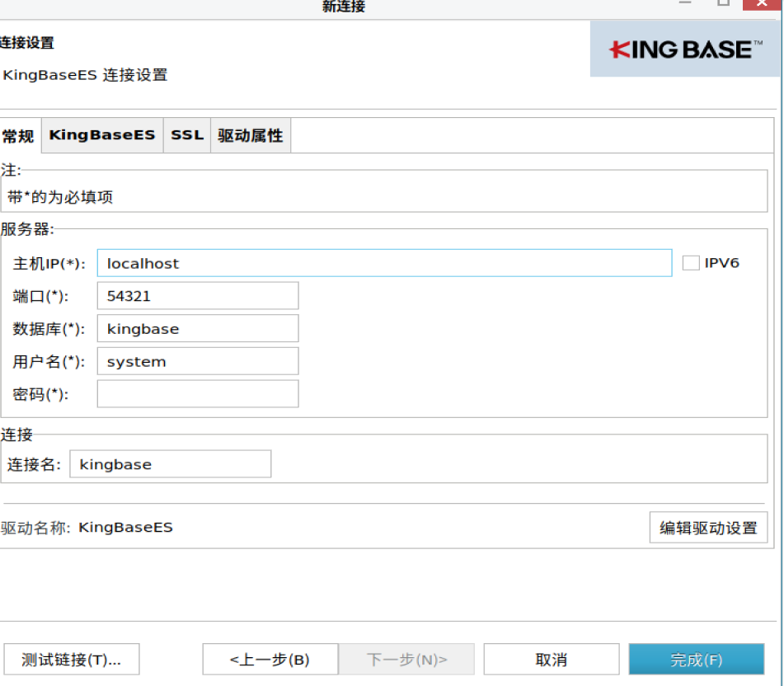The image size is (784, 686).
Task: Click the KingBaseES 连接设置 heading
Action: click(x=85, y=75)
